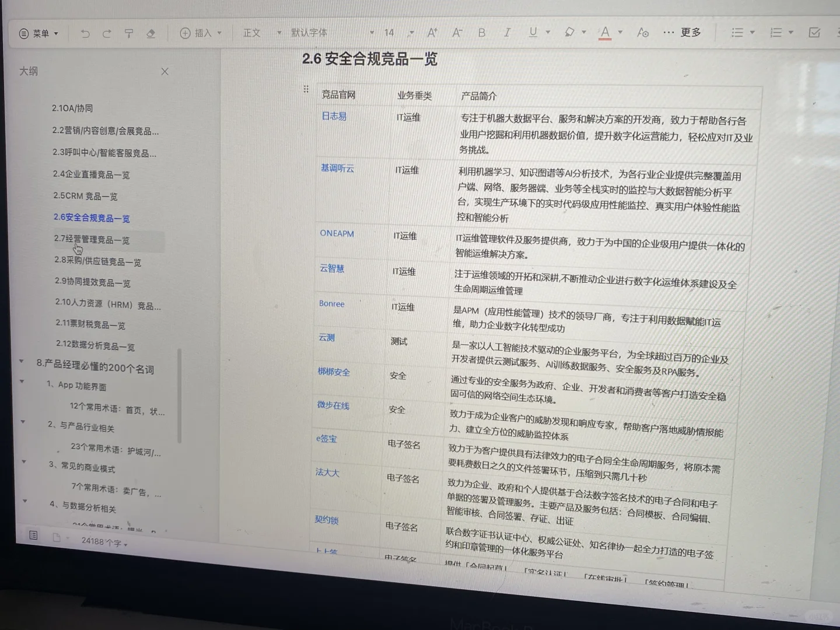The width and height of the screenshot is (840, 630).
Task: Toggle bold formatting
Action: (481, 33)
